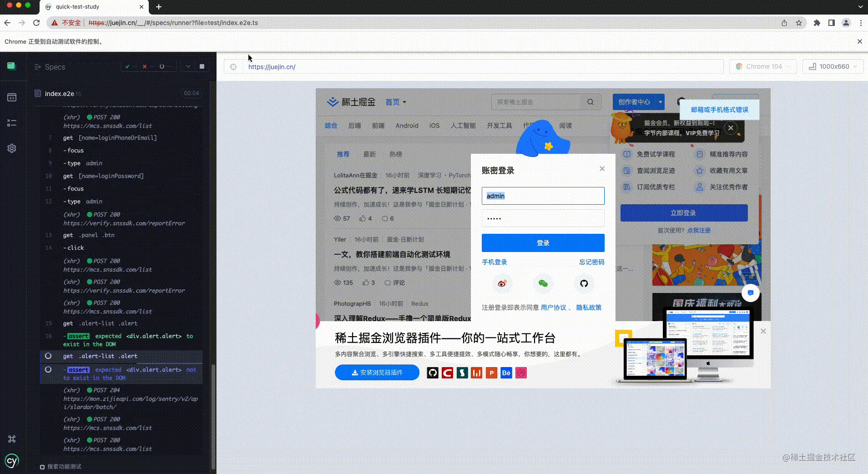Click the Chrome extensions puzzle icon
This screenshot has width=868, height=474.
817,23
